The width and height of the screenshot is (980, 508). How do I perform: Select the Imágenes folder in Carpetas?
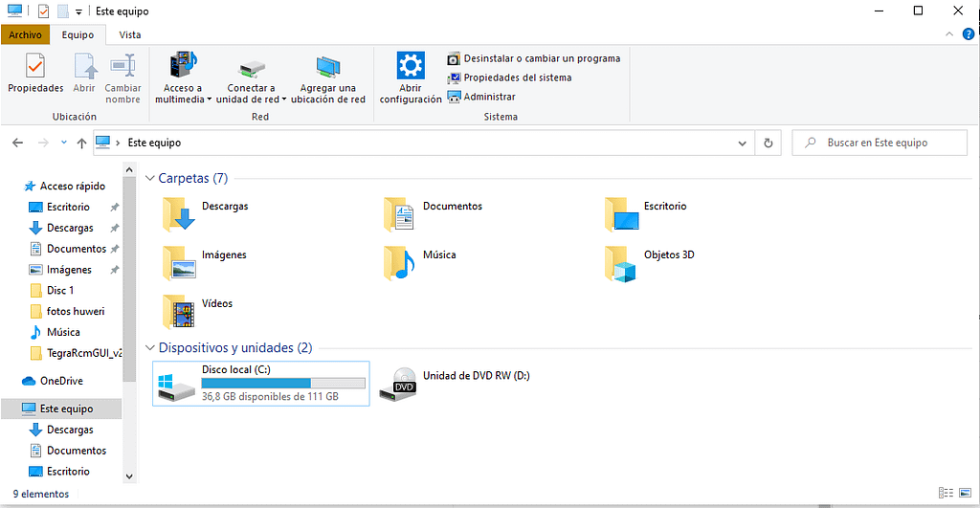click(x=205, y=262)
